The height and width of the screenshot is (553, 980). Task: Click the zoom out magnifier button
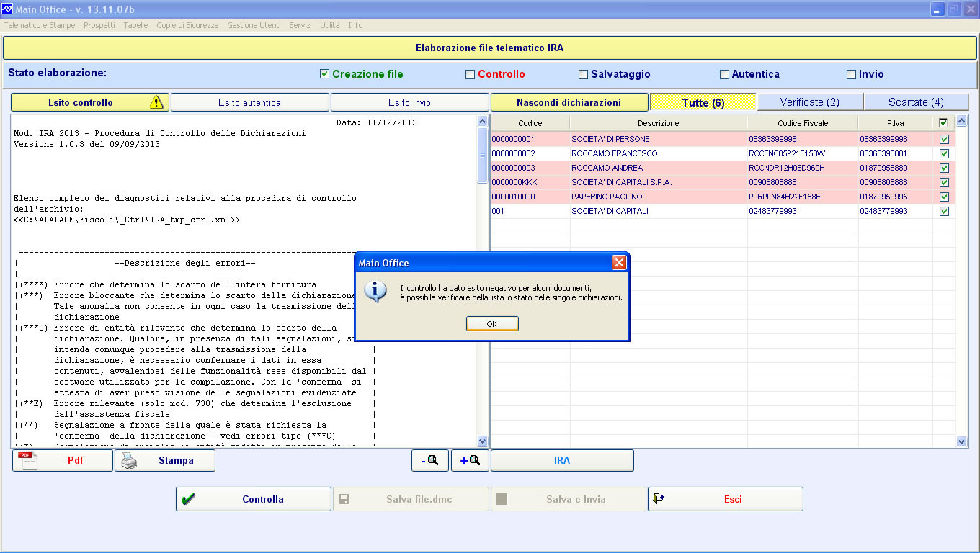click(430, 461)
